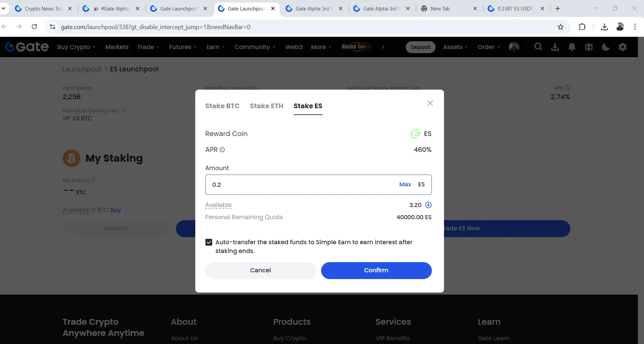Image resolution: width=644 pixels, height=344 pixels.
Task: Switch to the Stake ETH tab
Action: point(267,106)
